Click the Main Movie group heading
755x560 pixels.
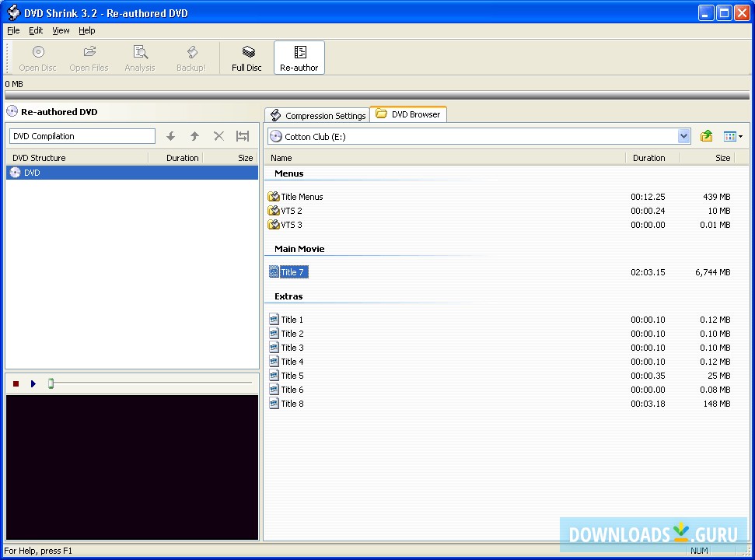pos(299,249)
